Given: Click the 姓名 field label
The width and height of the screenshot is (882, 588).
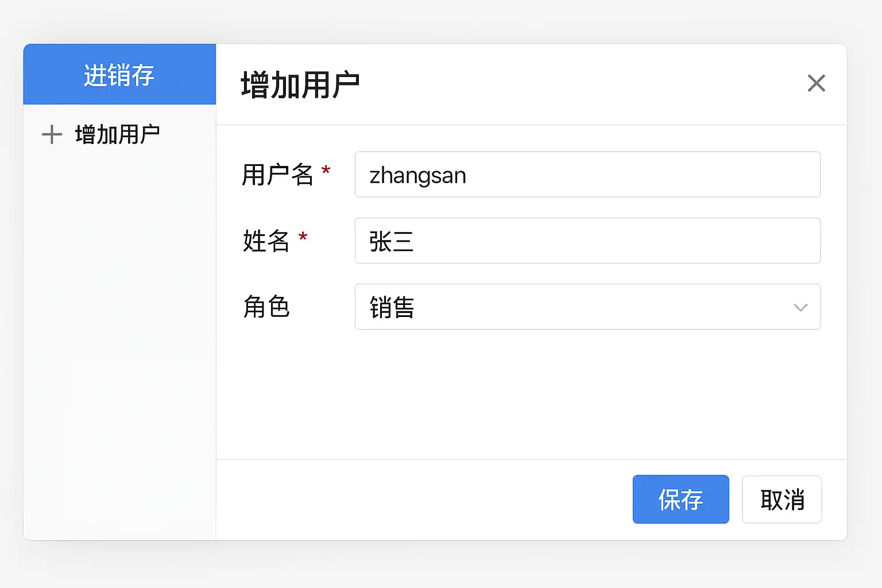Looking at the screenshot, I should click(266, 241).
